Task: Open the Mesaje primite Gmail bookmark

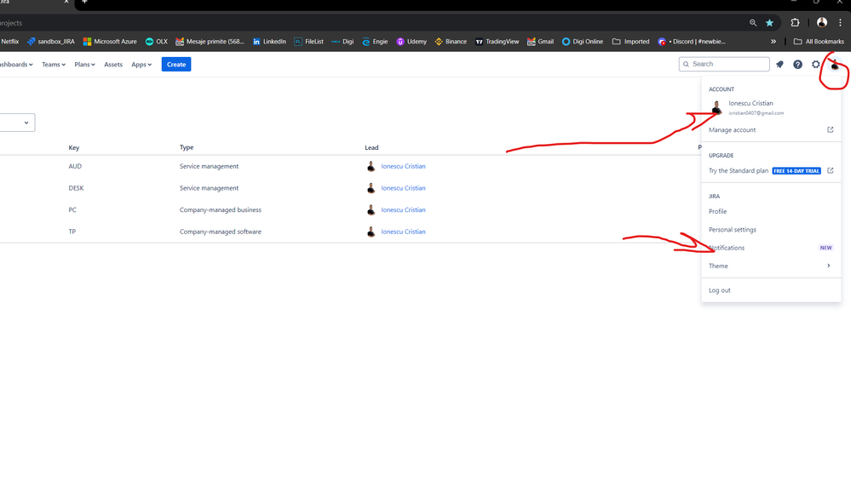Action: pos(210,41)
